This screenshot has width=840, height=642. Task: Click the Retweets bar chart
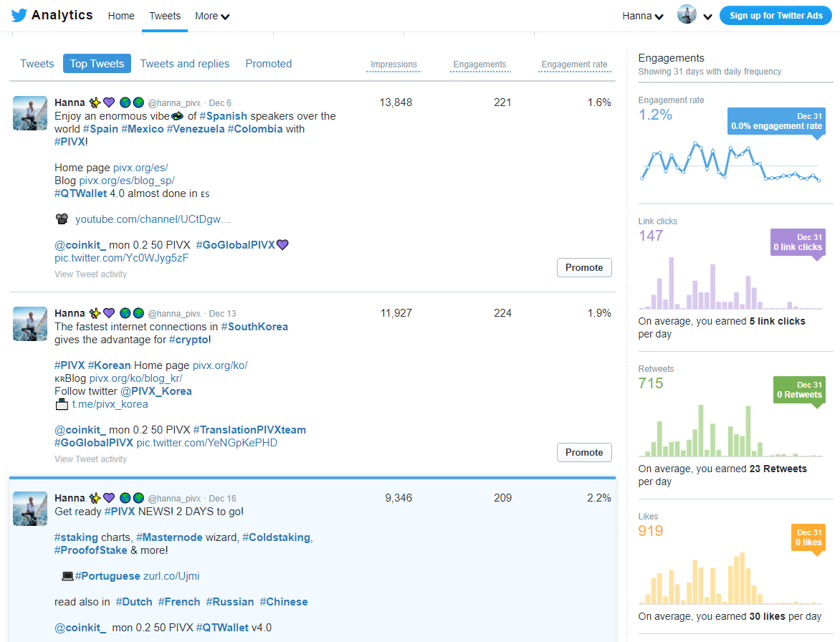[x=731, y=431]
